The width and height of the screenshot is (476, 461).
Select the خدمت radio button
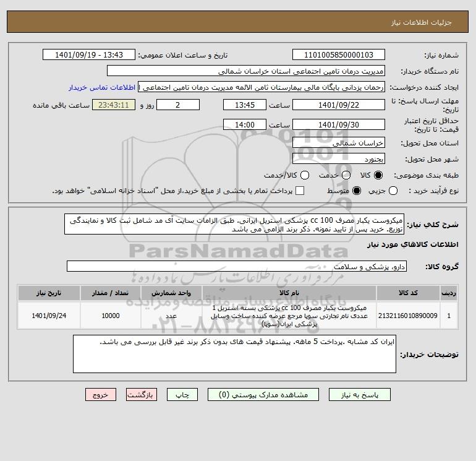346,175
